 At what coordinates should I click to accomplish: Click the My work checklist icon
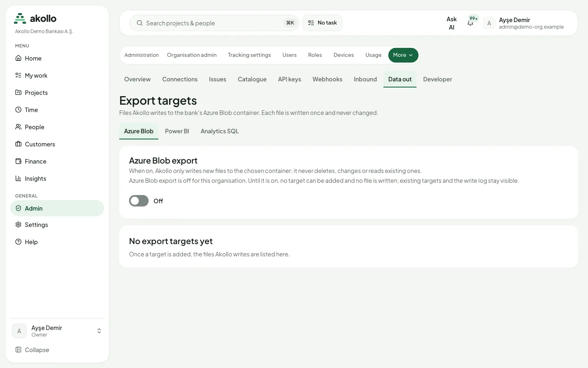pos(18,75)
